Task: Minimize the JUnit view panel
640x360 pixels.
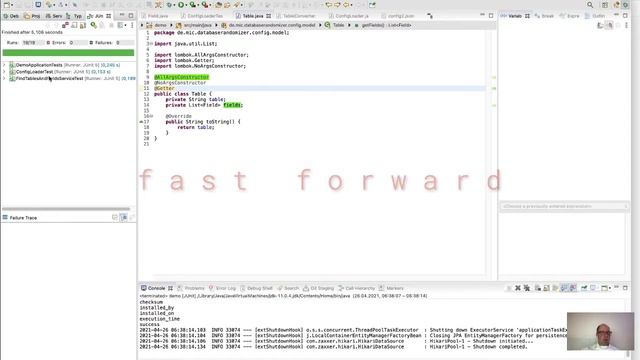Action: tap(122, 15)
